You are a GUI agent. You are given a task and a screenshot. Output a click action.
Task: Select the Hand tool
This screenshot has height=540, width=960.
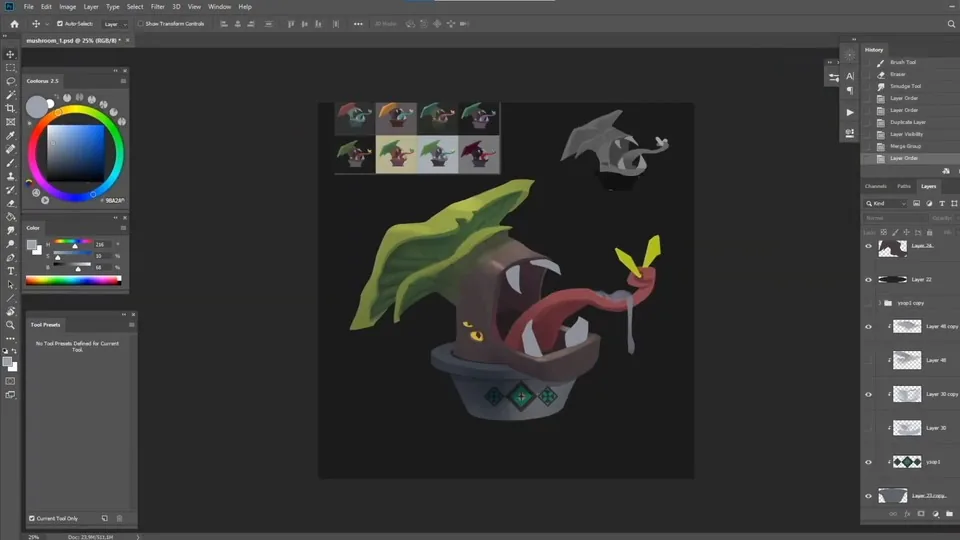tap(10, 311)
